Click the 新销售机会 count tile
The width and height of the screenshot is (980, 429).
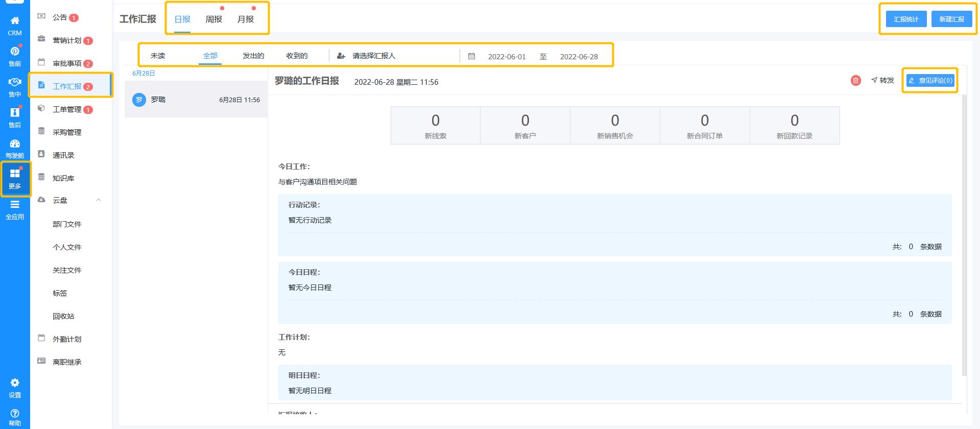click(x=615, y=126)
